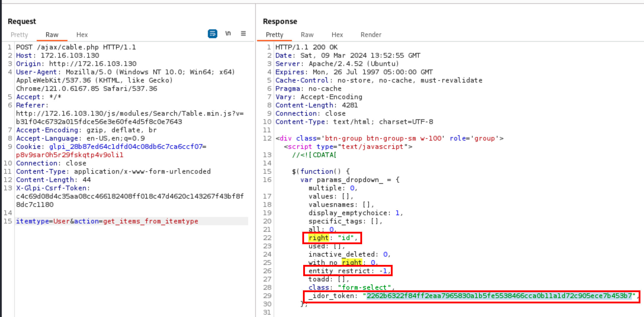This screenshot has width=644, height=317.
Task: Click the Host header value 172.16.103.130
Action: [x=70, y=55]
